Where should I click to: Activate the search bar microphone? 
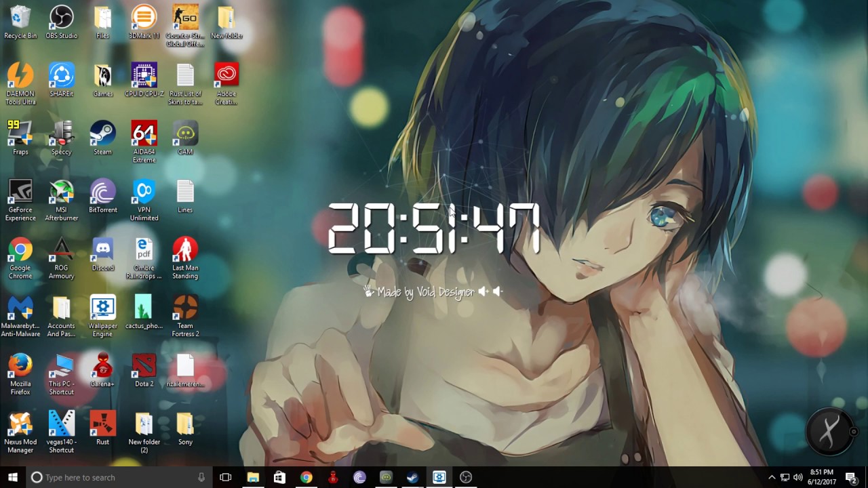(201, 477)
